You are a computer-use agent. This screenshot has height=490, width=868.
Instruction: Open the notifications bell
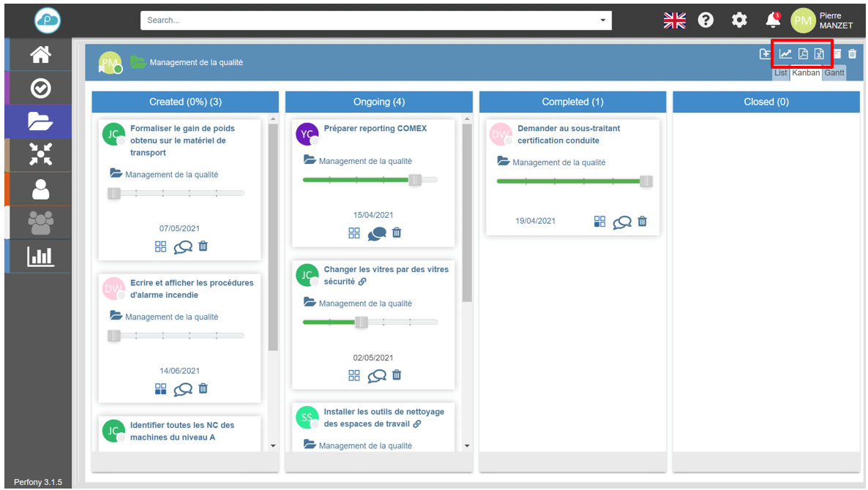tap(772, 20)
